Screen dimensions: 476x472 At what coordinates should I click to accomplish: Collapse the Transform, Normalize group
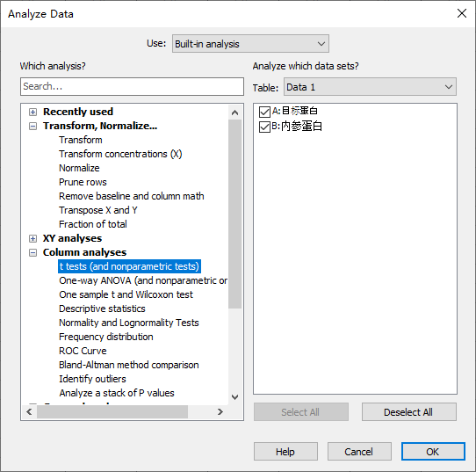pos(32,126)
